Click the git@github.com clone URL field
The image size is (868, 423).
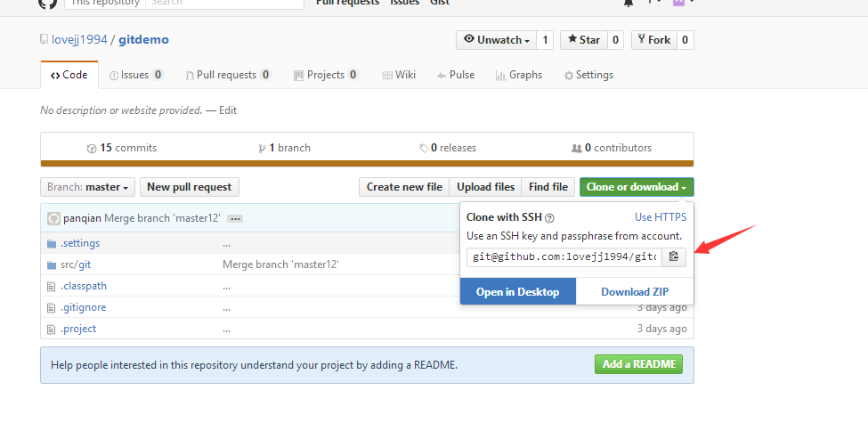click(564, 256)
